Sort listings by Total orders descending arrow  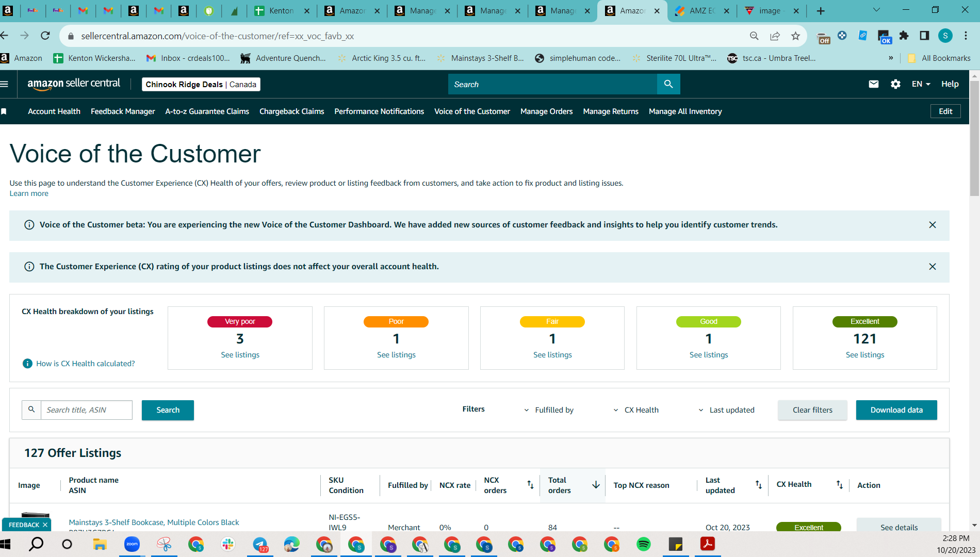click(x=596, y=485)
